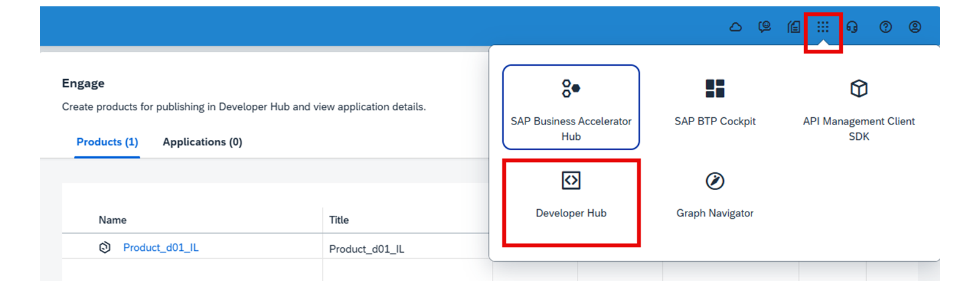Open the feedback chat smiley icon
The width and height of the screenshot is (980, 287).
click(x=764, y=27)
